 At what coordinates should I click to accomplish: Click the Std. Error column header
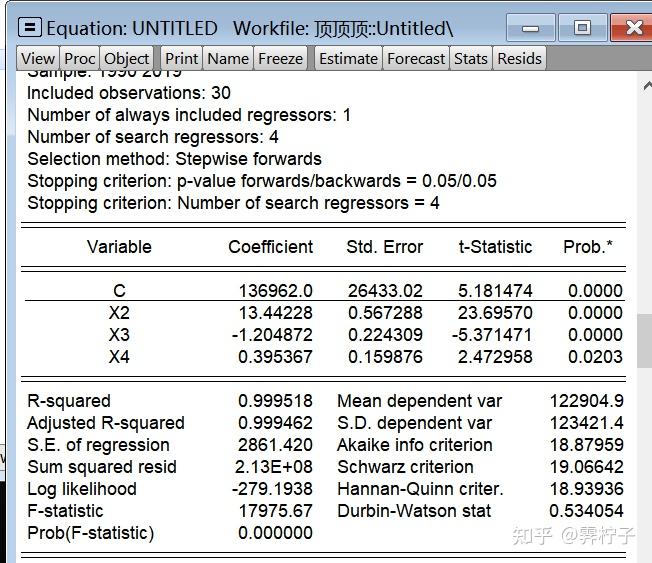click(385, 247)
